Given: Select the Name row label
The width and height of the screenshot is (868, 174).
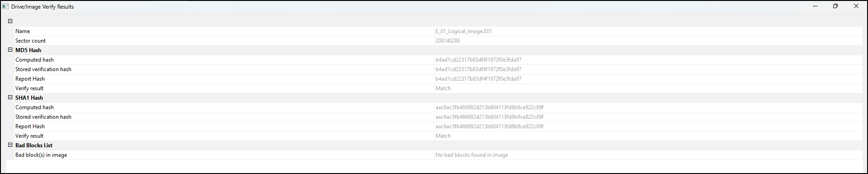Looking at the screenshot, I should [x=23, y=31].
